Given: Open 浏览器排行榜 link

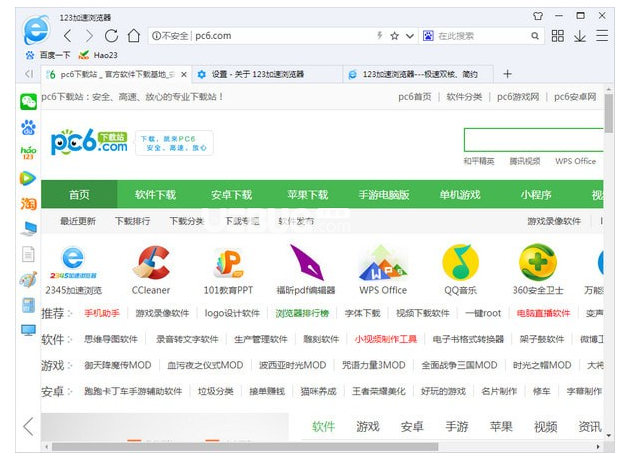Looking at the screenshot, I should 302,313.
